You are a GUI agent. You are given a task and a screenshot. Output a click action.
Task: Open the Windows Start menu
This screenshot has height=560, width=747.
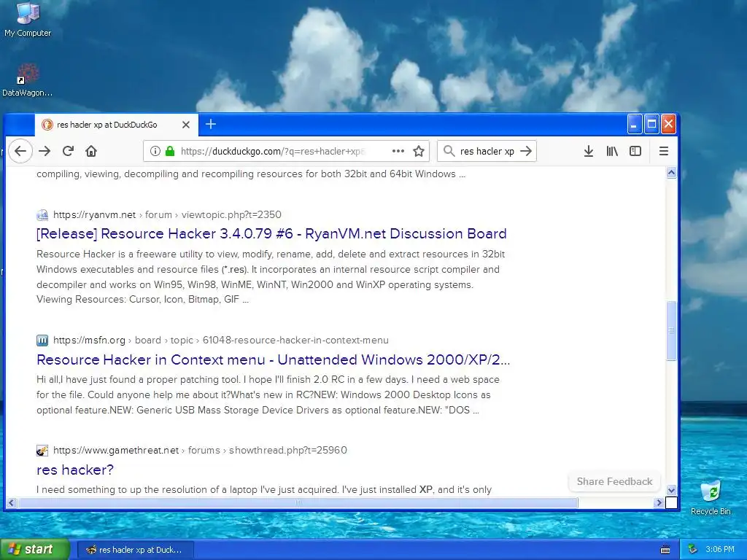(35, 549)
